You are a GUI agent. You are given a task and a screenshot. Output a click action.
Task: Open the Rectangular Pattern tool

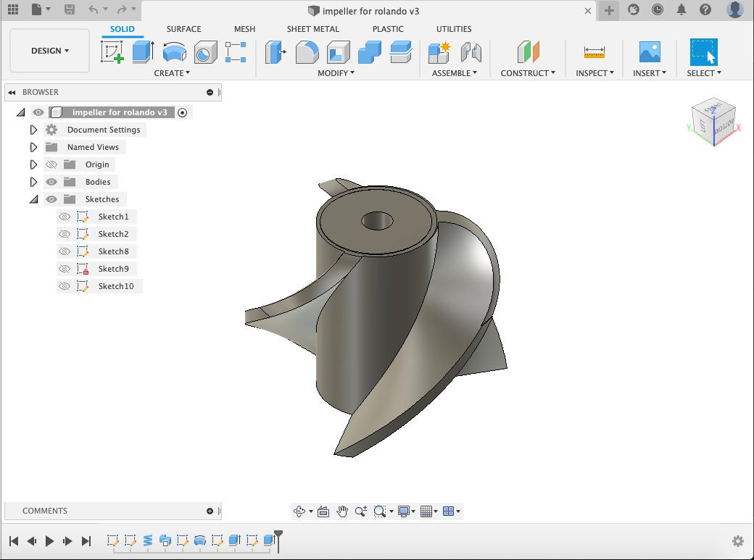236,52
